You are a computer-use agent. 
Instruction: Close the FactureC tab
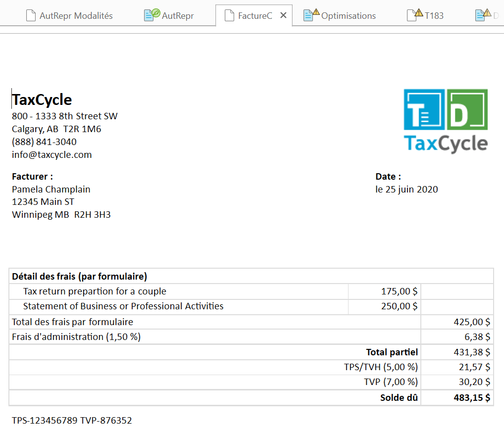pyautogui.click(x=283, y=15)
